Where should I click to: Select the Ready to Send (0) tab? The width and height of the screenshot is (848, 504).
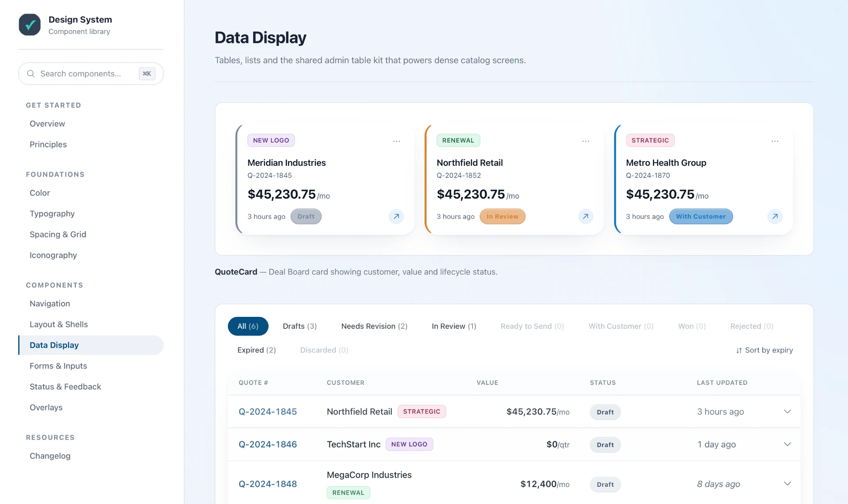coord(532,326)
